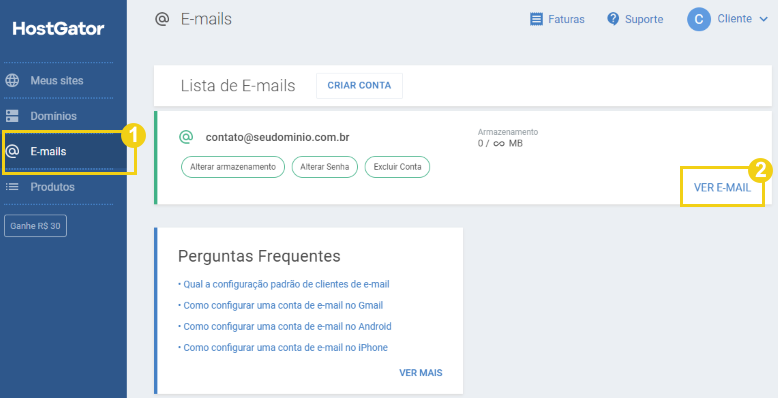
Task: Click the Ganhe R$ 30 button
Action: coord(35,226)
